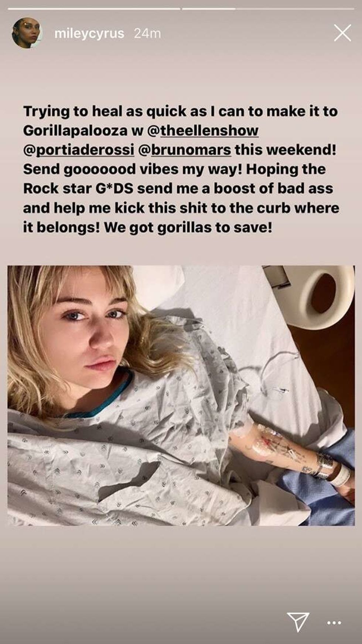The image size is (362, 644).
Task: Visit the @portiaderossi tagged account
Action: coord(78,150)
